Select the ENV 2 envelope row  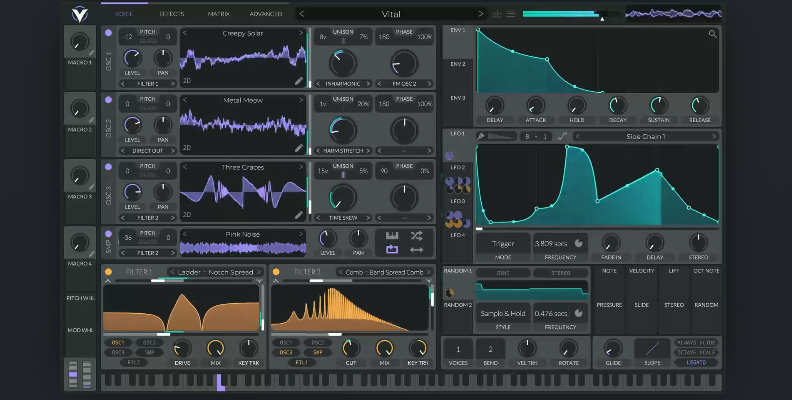click(457, 64)
